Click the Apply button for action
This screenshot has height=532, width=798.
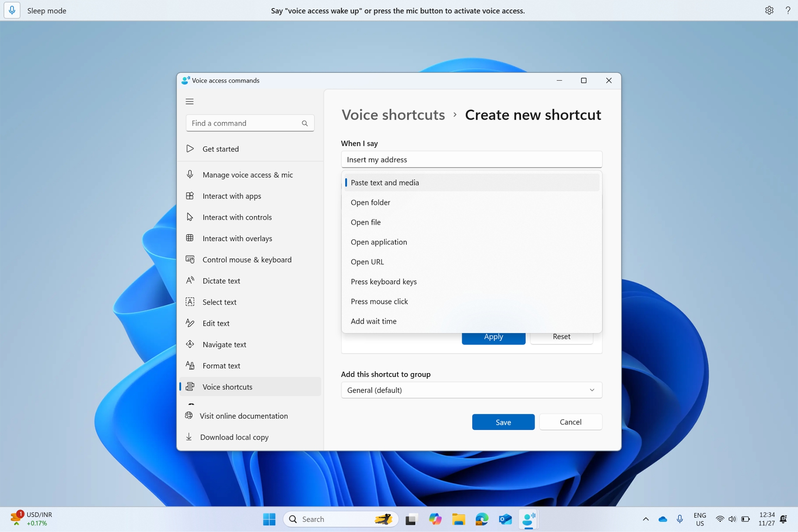pos(493,336)
